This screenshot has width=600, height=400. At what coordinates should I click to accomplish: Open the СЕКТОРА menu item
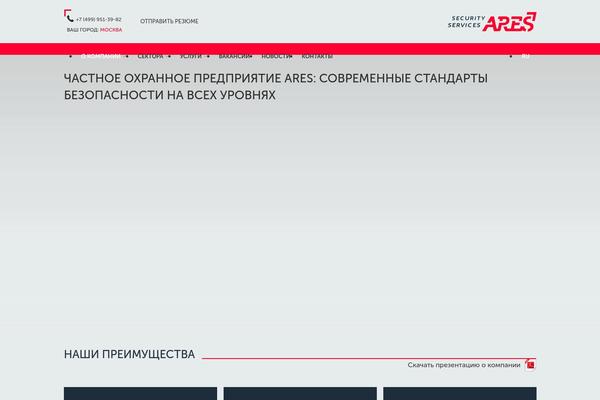coord(150,56)
